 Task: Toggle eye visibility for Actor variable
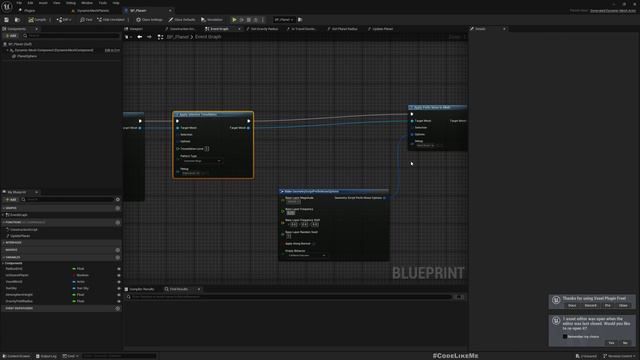(x=119, y=282)
